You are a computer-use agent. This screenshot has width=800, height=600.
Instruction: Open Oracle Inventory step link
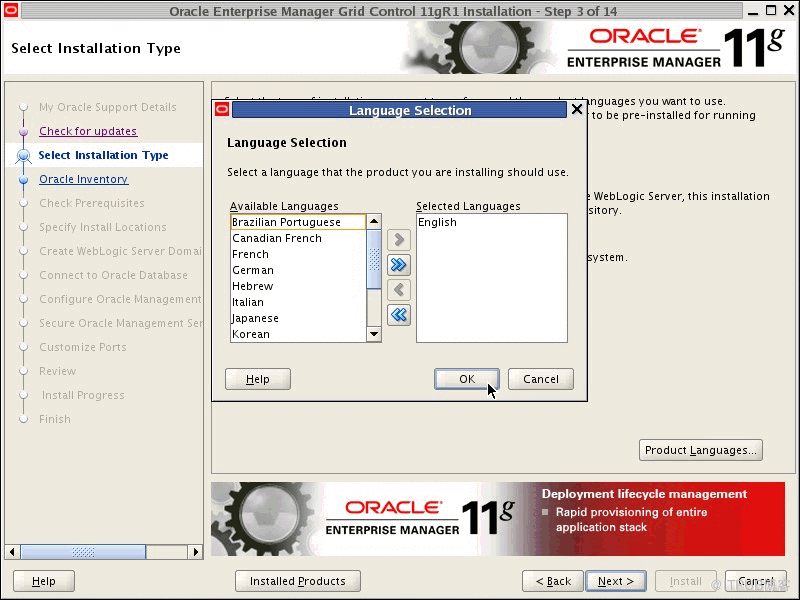(x=84, y=179)
